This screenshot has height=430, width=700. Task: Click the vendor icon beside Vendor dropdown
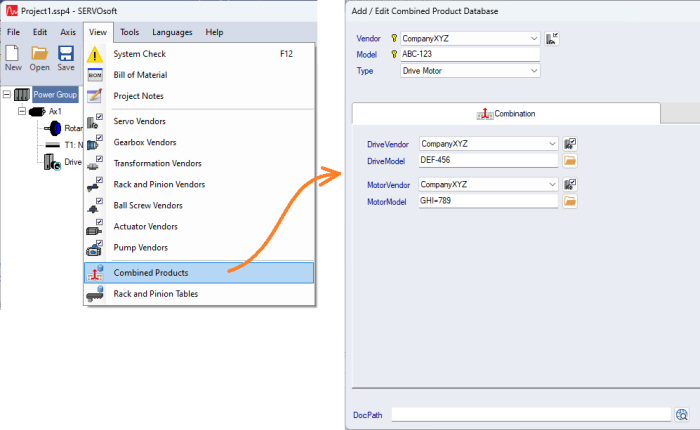pos(552,38)
